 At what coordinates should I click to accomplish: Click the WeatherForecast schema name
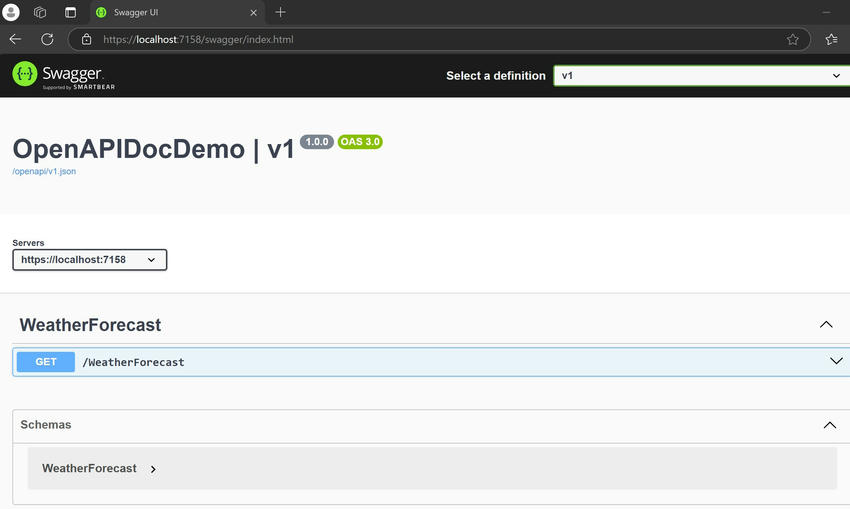(89, 468)
